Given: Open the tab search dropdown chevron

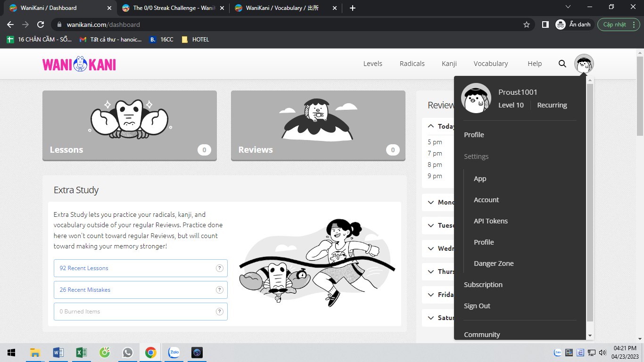Looking at the screenshot, I should coord(568,7).
